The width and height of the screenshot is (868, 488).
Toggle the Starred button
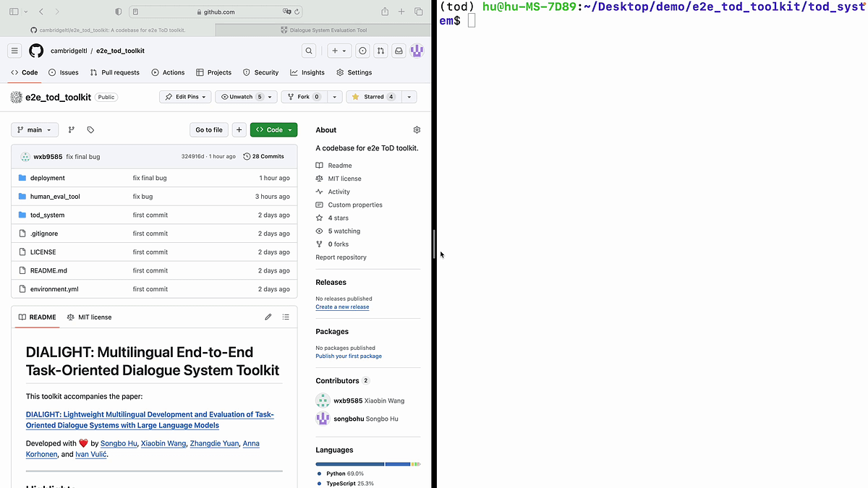pyautogui.click(x=374, y=97)
